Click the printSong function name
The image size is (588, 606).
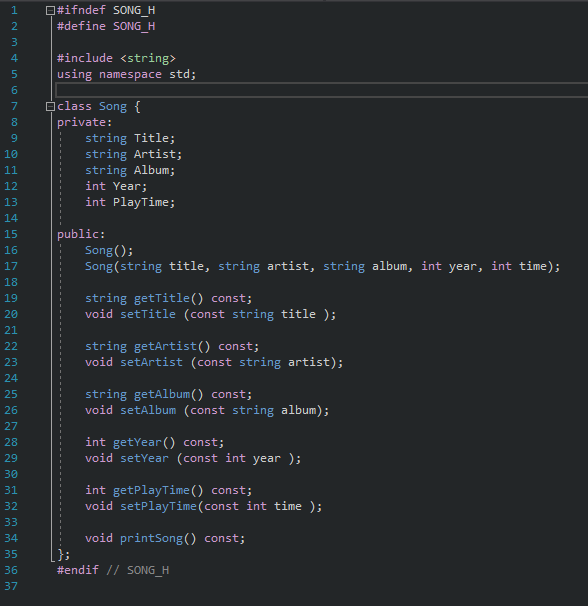151,538
